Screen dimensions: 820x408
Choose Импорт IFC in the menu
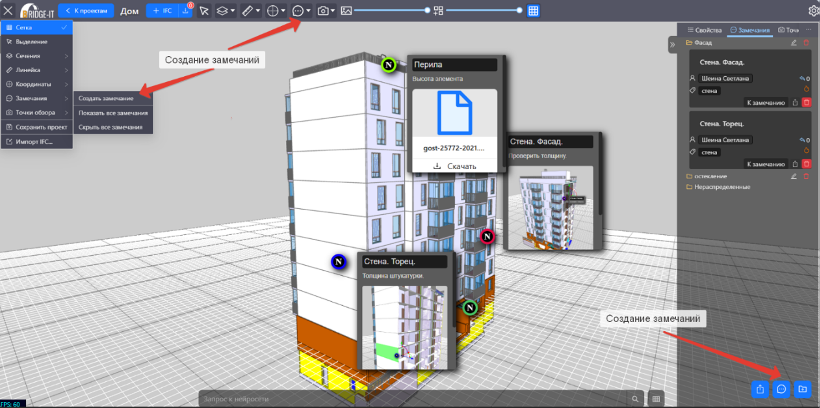click(37, 142)
